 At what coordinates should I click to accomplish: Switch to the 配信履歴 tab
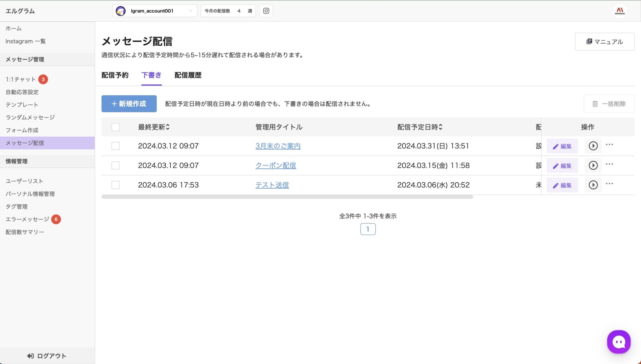click(188, 75)
